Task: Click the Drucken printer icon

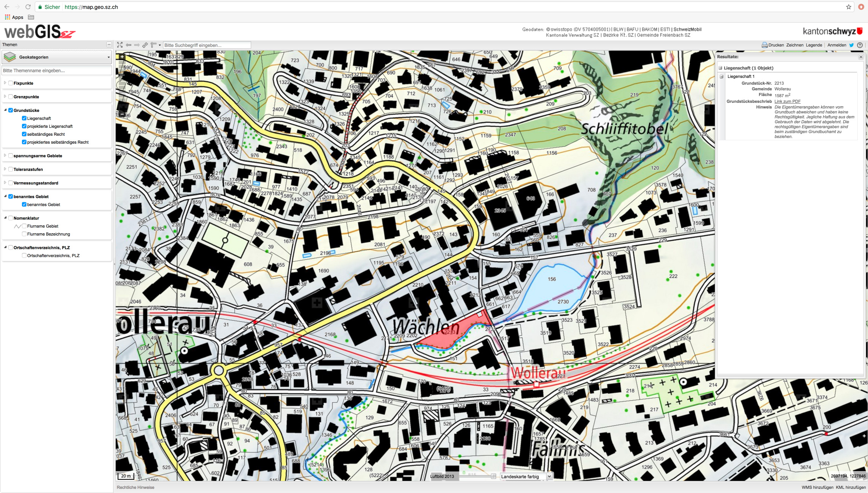Action: pyautogui.click(x=765, y=45)
